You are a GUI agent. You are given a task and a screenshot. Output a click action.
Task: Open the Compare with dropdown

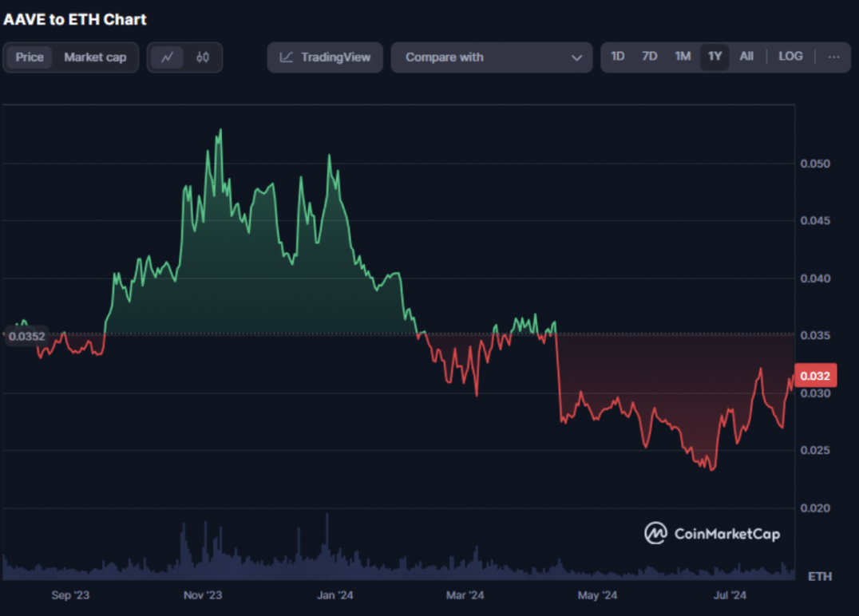tap(492, 57)
